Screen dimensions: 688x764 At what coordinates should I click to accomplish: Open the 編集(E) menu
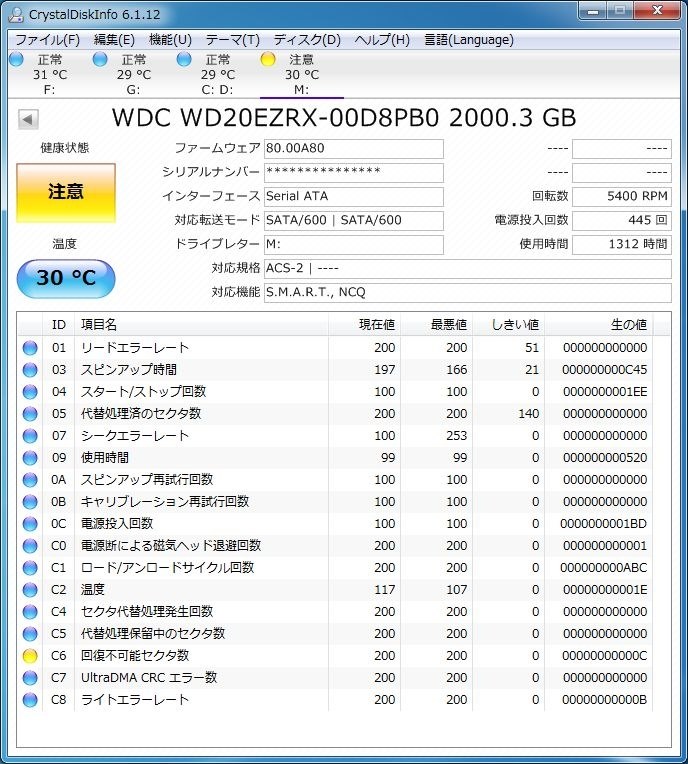click(114, 40)
